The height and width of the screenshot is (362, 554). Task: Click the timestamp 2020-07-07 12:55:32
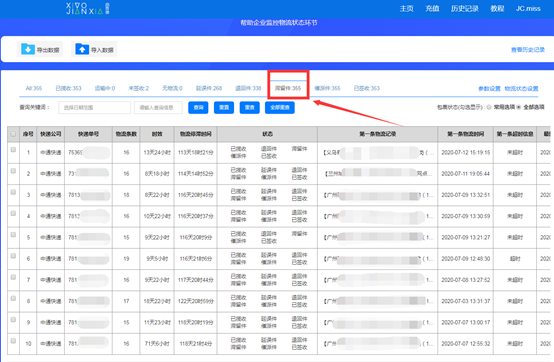pyautogui.click(x=466, y=344)
